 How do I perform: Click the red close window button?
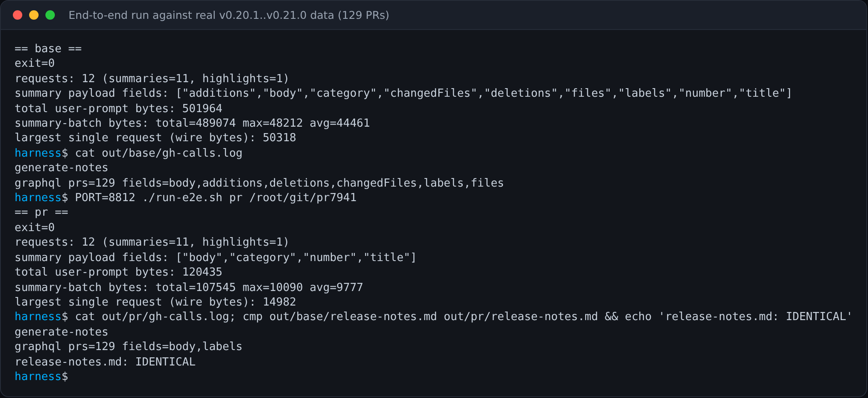click(18, 15)
